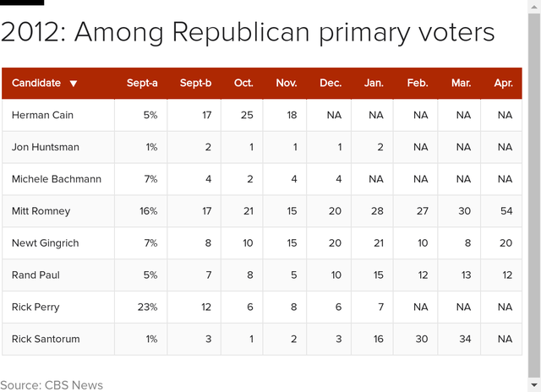This screenshot has height=392, width=541.
Task: Sort table by Feb. column
Action: [x=418, y=83]
